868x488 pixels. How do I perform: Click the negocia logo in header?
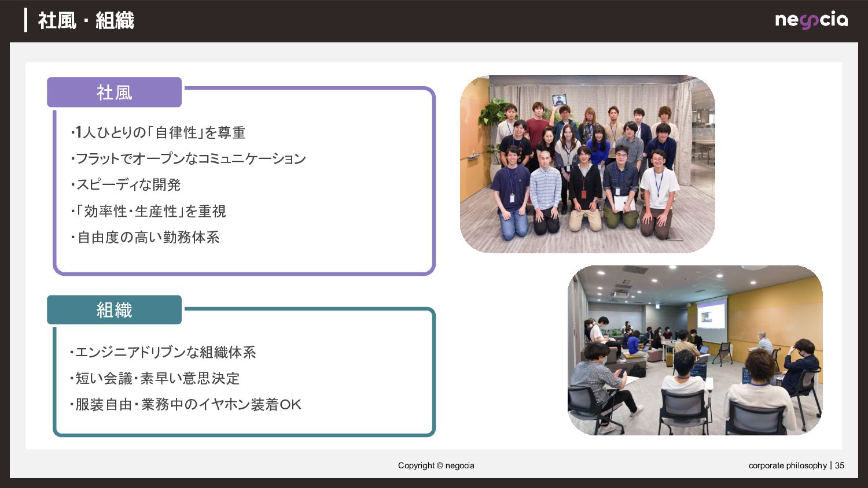pyautogui.click(x=811, y=20)
